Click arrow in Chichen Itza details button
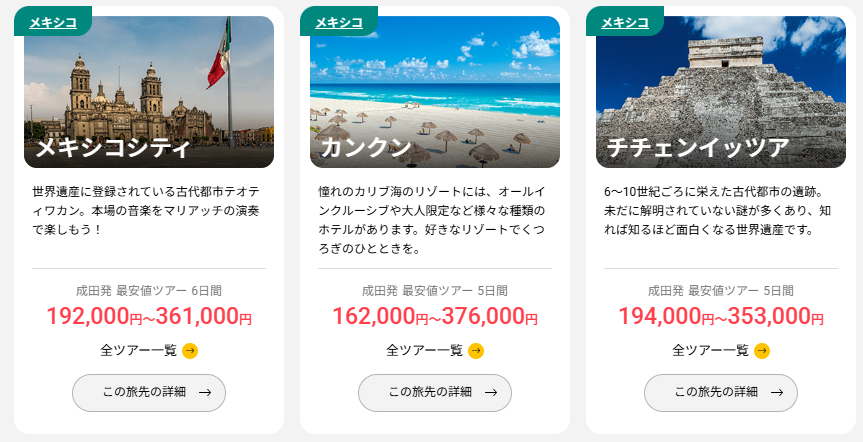 point(777,392)
